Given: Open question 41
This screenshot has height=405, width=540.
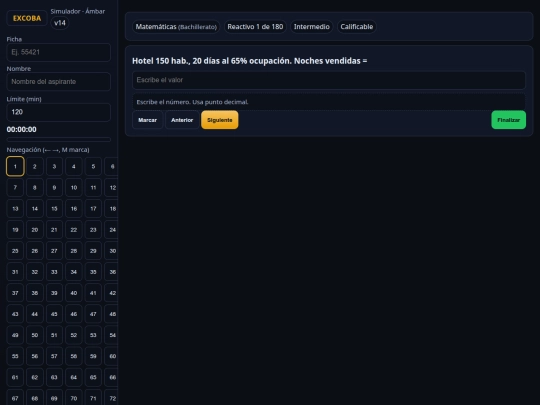Looking at the screenshot, I should (93, 293).
